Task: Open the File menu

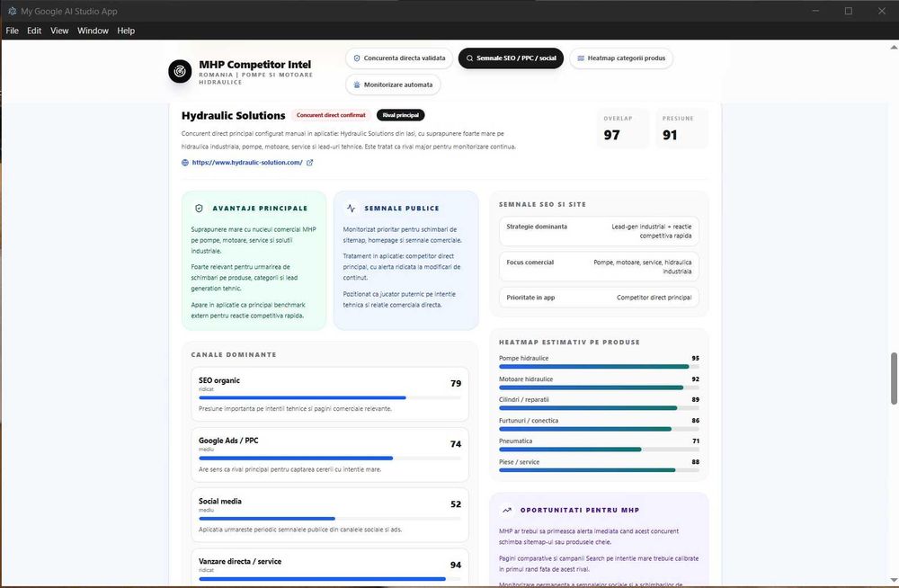Action: (12, 31)
